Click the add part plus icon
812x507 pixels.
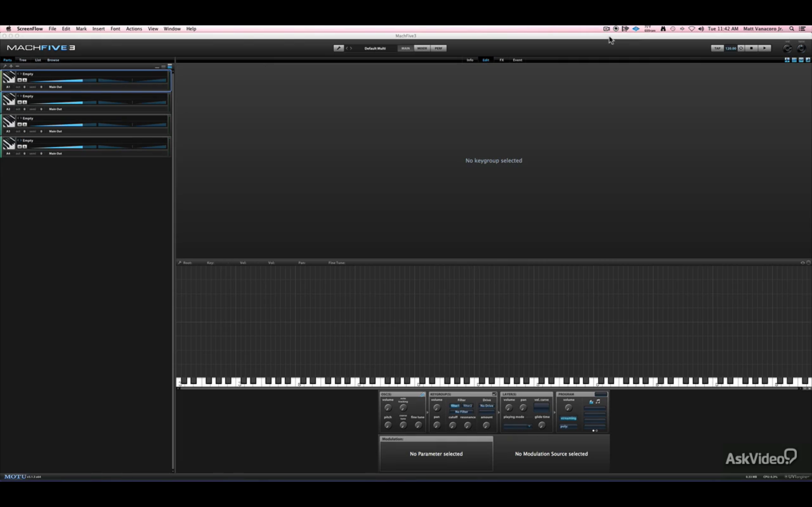pyautogui.click(x=11, y=66)
